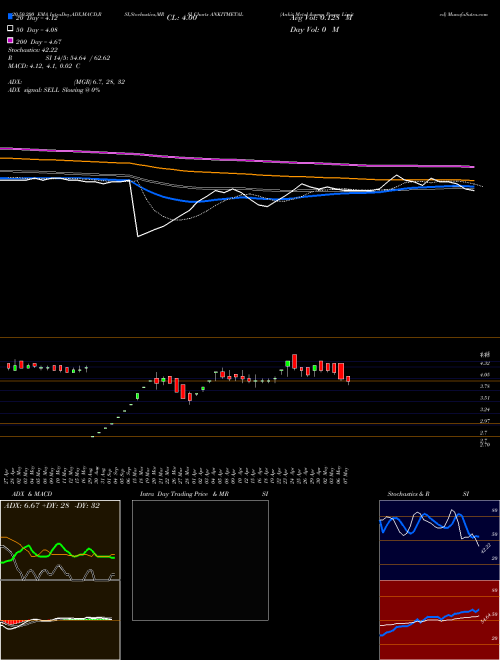This screenshot has width=500, height=660.
Task: Click the blue 20 Day legend swatch
Action: pos(10,17)
